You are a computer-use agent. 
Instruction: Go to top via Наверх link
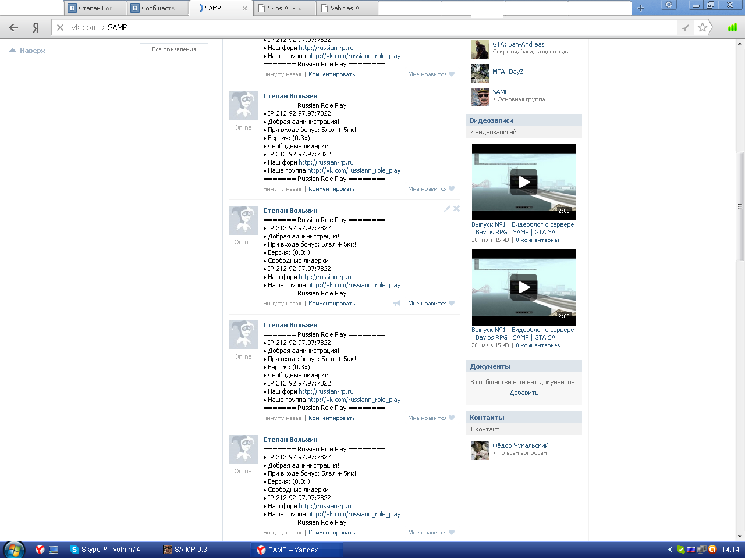[27, 51]
